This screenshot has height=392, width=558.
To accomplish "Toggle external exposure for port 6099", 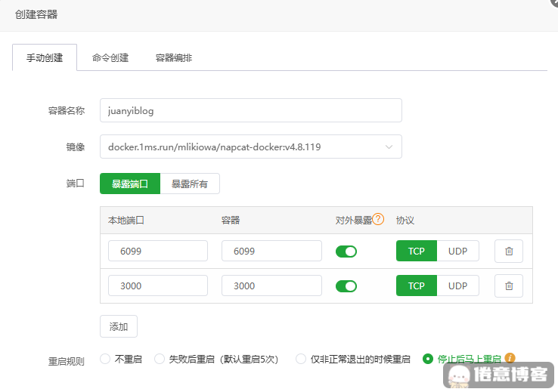I will (346, 252).
